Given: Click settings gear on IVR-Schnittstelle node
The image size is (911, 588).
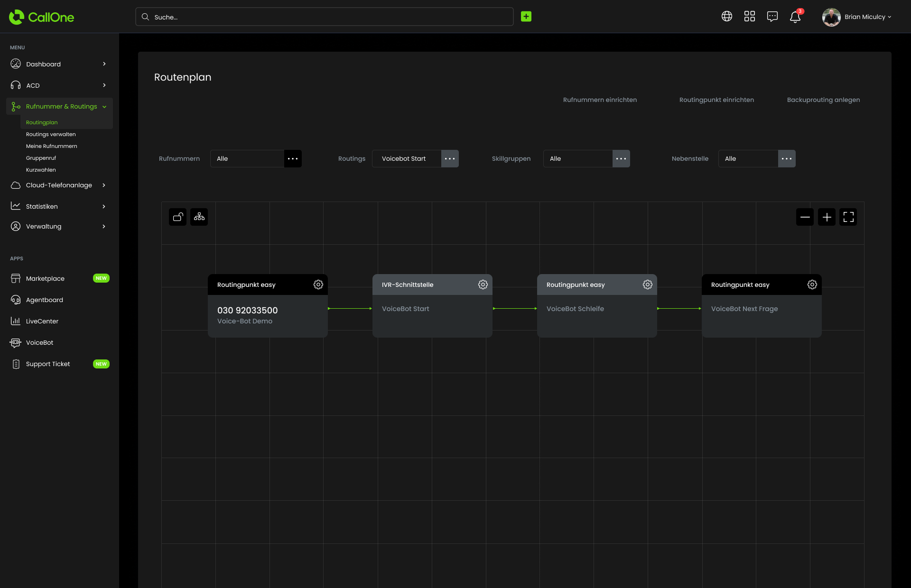Looking at the screenshot, I should pyautogui.click(x=483, y=284).
